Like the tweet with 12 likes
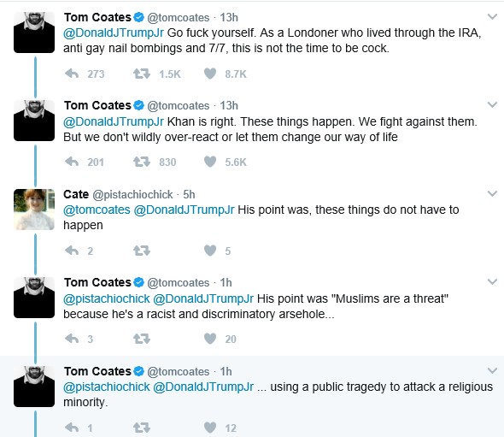 pyautogui.click(x=210, y=428)
